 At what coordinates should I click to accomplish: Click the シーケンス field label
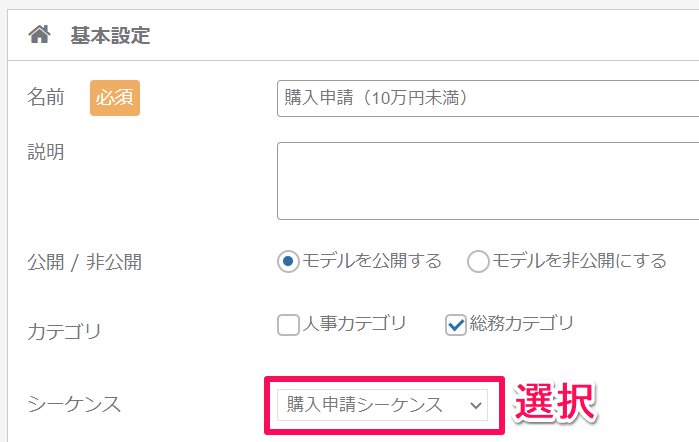(74, 405)
